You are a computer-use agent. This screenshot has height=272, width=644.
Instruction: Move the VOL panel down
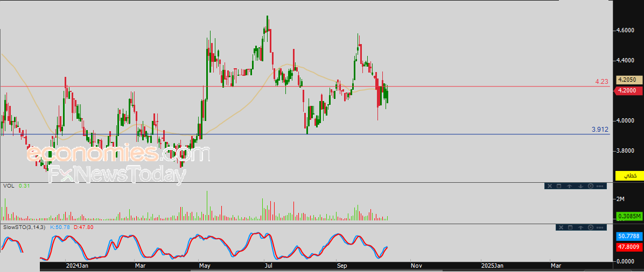580,186
